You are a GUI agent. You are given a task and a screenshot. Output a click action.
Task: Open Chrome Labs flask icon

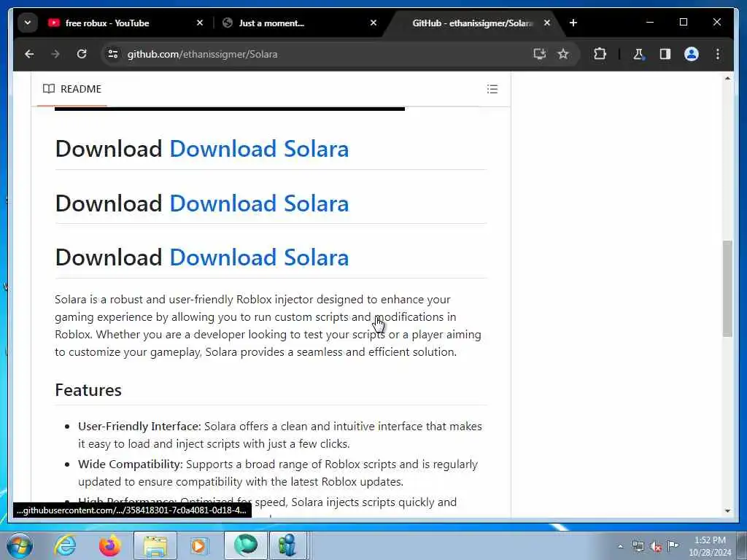(638, 54)
